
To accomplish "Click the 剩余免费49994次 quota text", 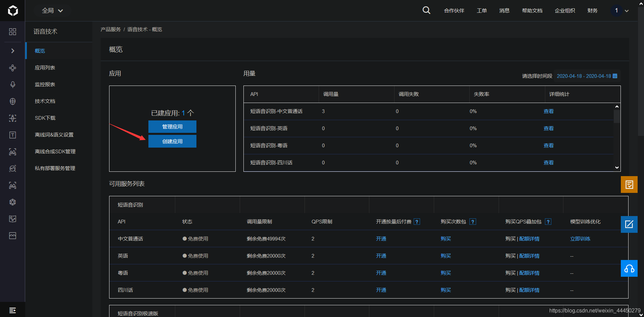I will [266, 239].
